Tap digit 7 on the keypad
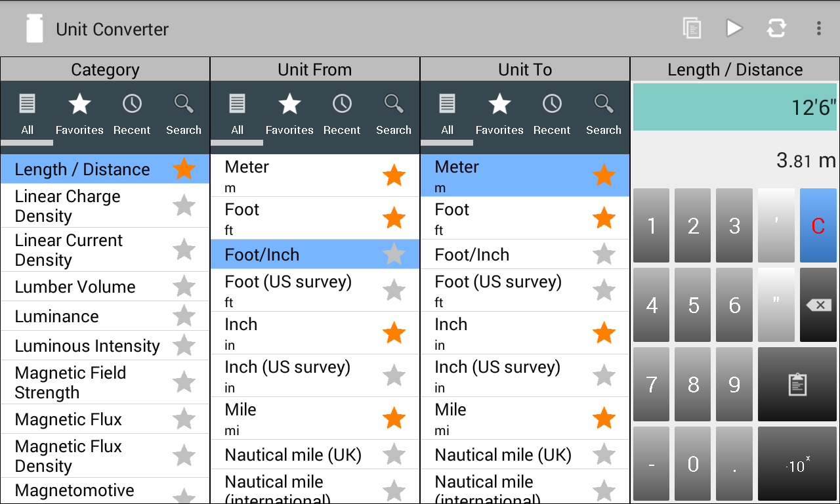 coord(652,385)
